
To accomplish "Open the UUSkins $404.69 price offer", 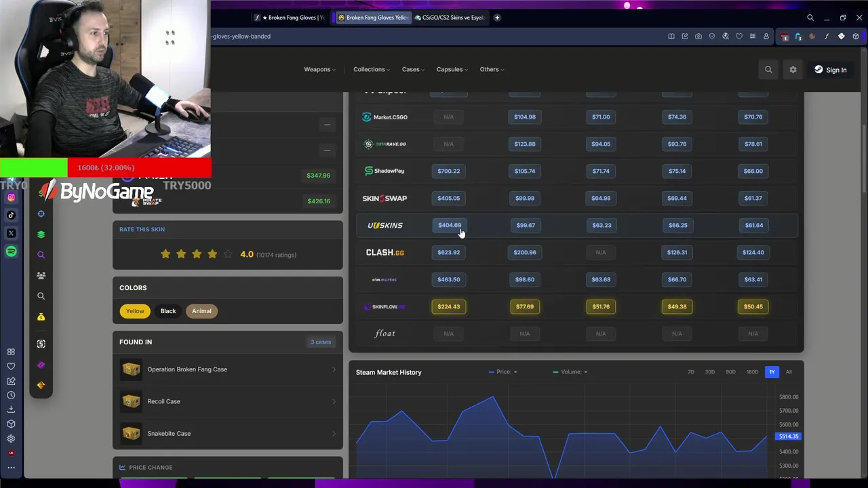I will click(449, 225).
